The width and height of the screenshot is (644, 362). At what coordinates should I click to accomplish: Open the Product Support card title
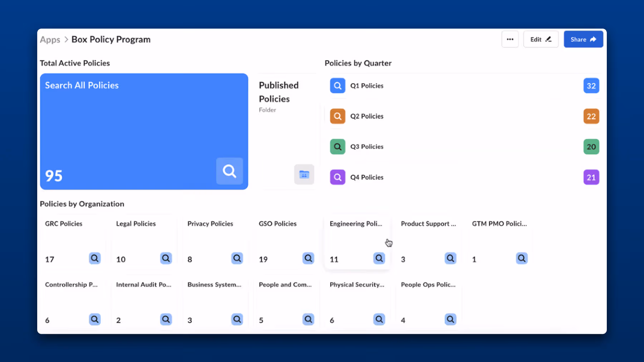[428, 224]
